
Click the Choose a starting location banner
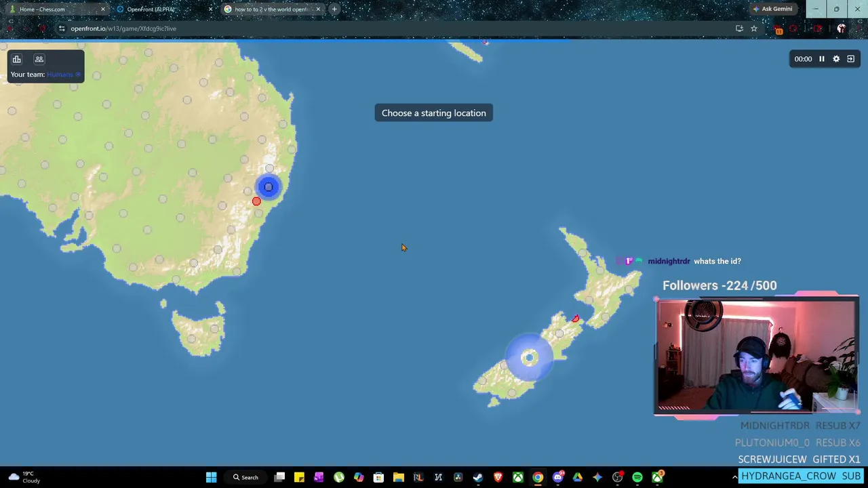click(x=434, y=113)
